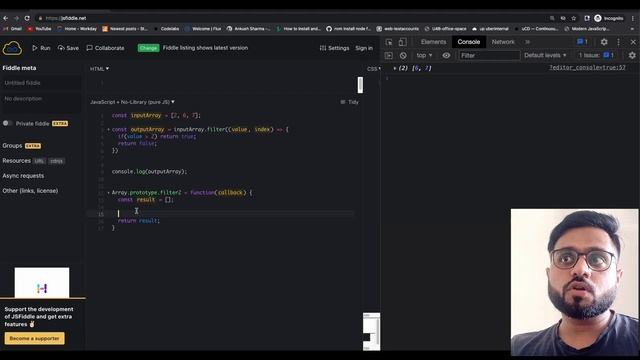Open the npm install node GitHub bookmark
640x360 pixels.
pos(348,29)
